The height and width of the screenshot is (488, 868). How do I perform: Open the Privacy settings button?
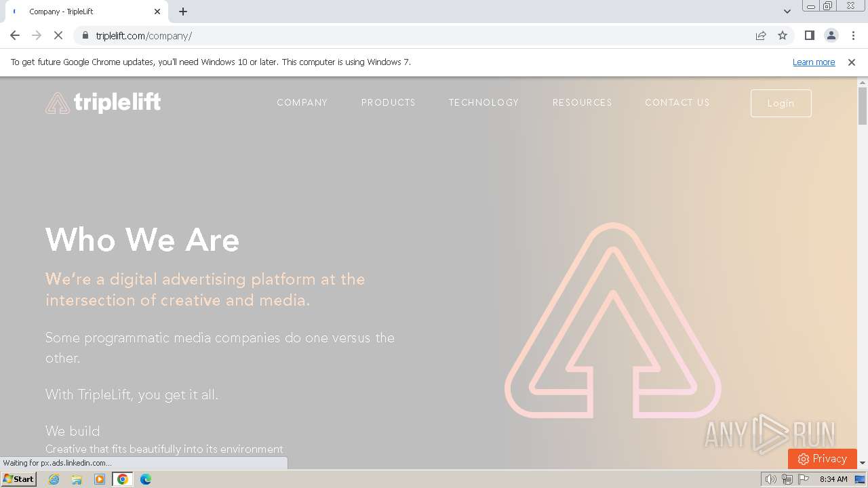(x=823, y=459)
